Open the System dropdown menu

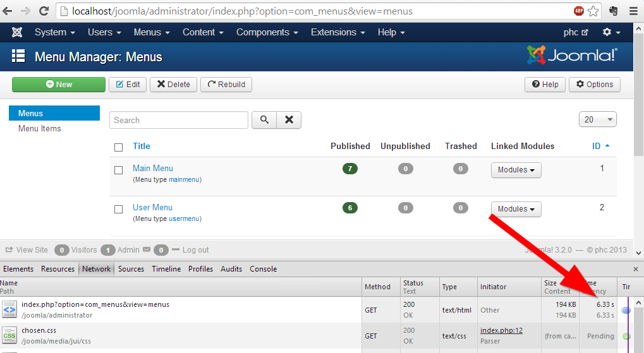pyautogui.click(x=54, y=32)
